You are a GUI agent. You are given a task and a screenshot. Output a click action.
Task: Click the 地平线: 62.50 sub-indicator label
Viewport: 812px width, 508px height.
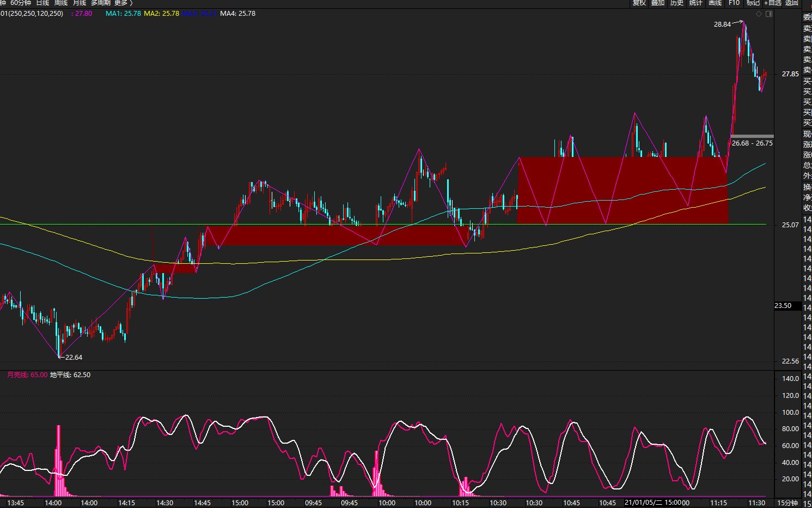70,375
